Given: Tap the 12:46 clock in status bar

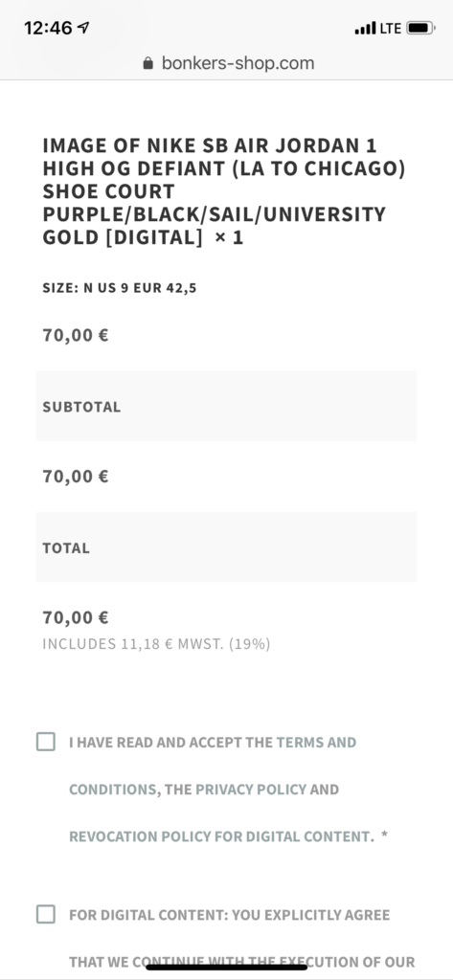Looking at the screenshot, I should (x=48, y=28).
